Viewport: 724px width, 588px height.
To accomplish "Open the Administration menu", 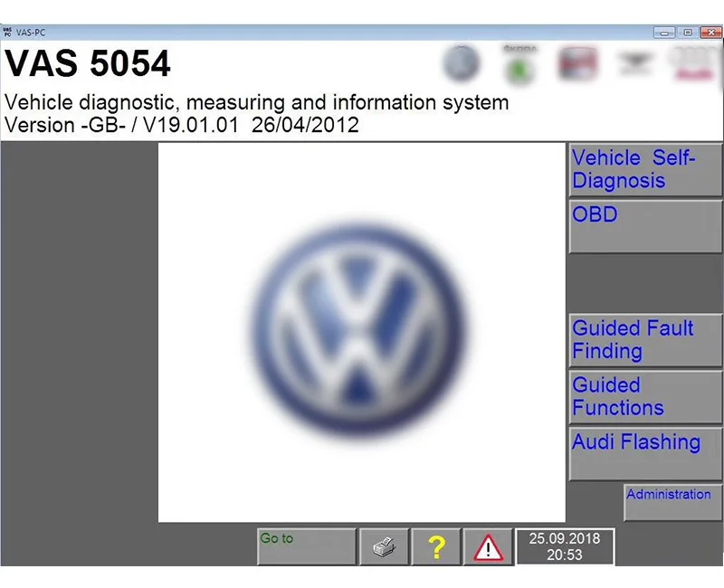I will click(x=672, y=502).
